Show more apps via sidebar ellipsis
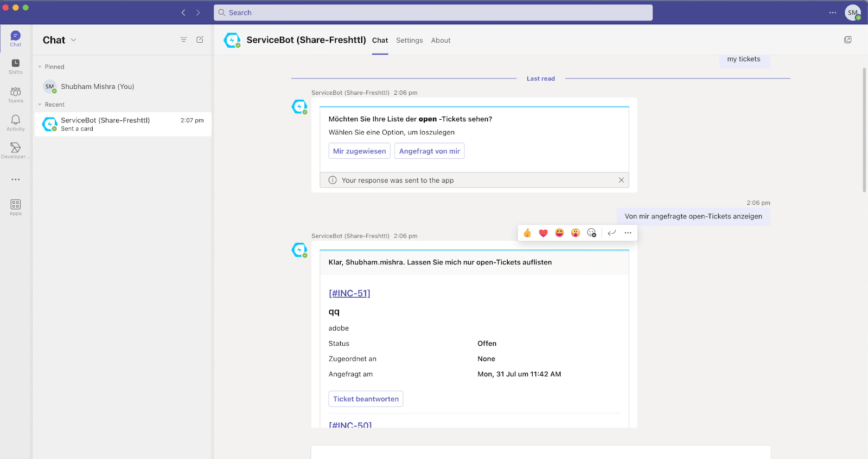 click(x=16, y=179)
